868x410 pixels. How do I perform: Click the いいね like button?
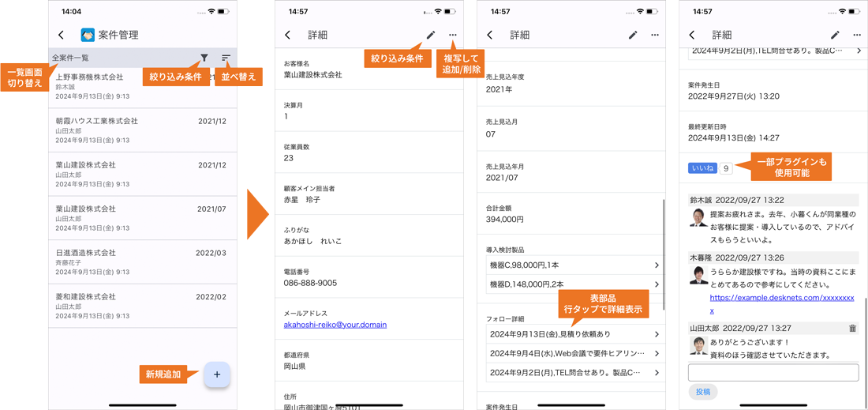702,168
